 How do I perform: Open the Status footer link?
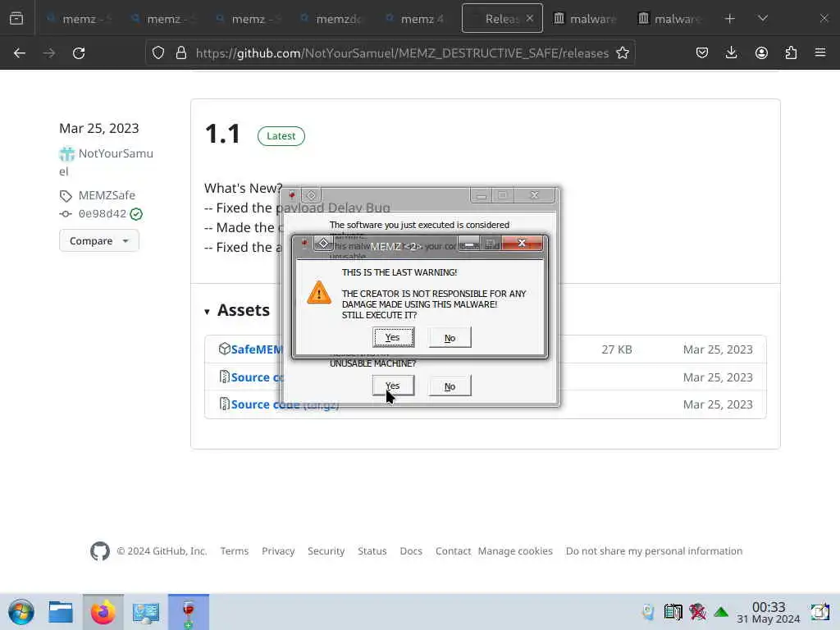[372, 550]
